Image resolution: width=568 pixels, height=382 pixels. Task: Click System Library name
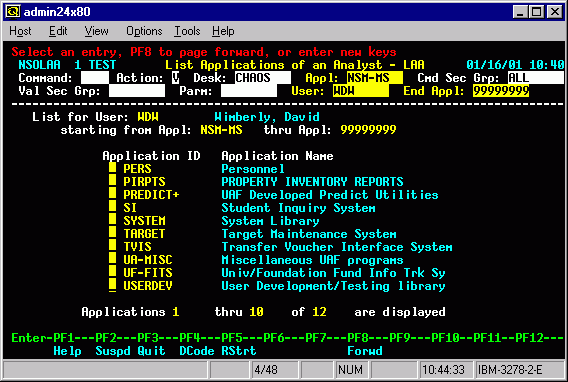click(270, 221)
